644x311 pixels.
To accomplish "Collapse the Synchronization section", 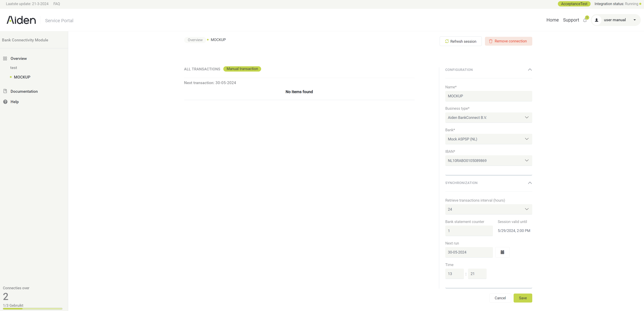I will 530,183.
